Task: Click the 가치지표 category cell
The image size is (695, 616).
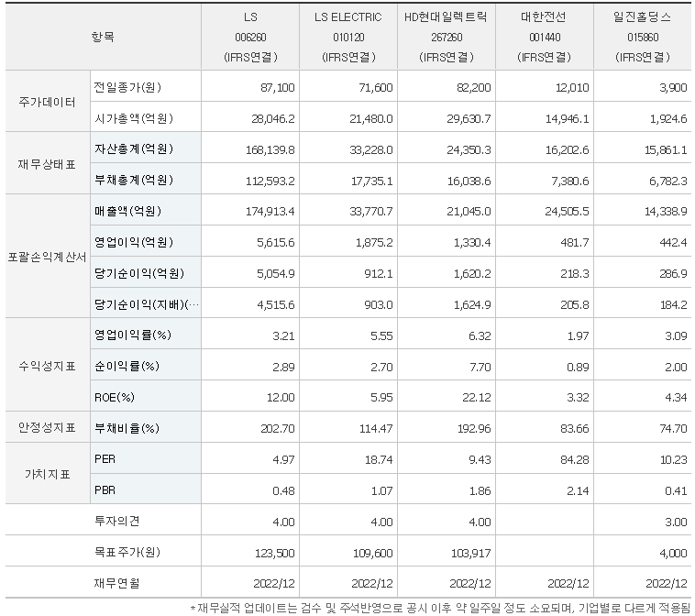Action: [x=48, y=474]
